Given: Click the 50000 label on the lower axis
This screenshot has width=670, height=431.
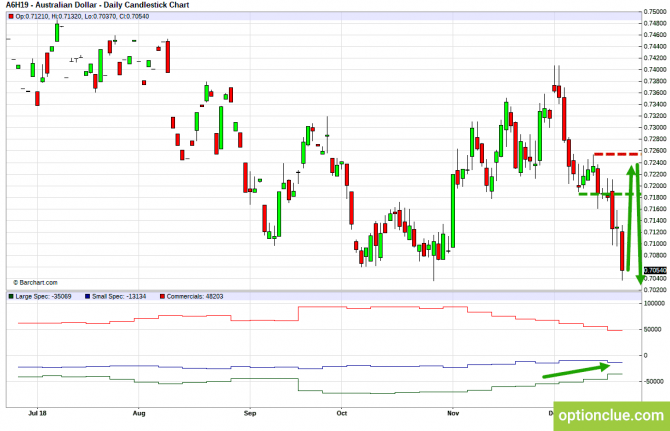Looking at the screenshot, I should click(x=652, y=329).
